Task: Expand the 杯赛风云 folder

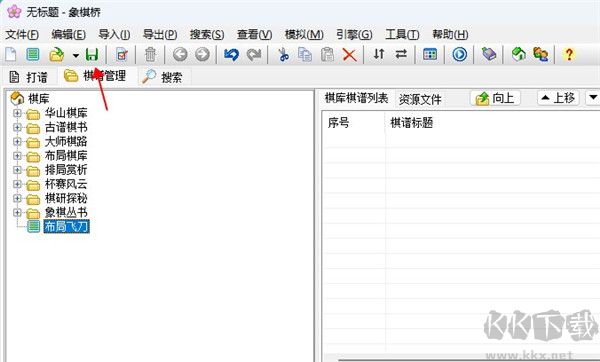Action: tap(17, 184)
